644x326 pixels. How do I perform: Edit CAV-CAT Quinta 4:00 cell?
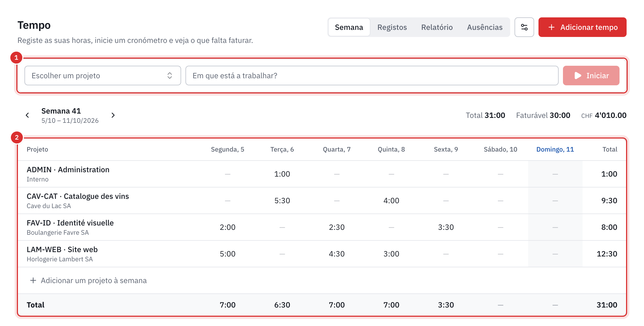point(391,200)
